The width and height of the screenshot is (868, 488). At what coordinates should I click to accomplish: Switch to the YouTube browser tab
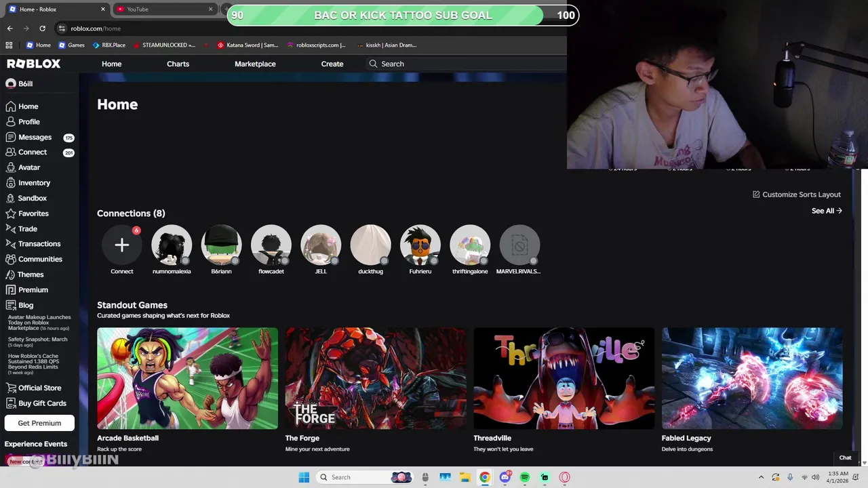tap(163, 9)
